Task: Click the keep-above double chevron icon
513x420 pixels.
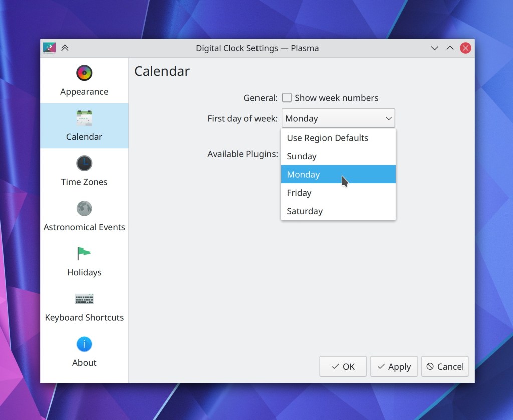Action: point(65,48)
